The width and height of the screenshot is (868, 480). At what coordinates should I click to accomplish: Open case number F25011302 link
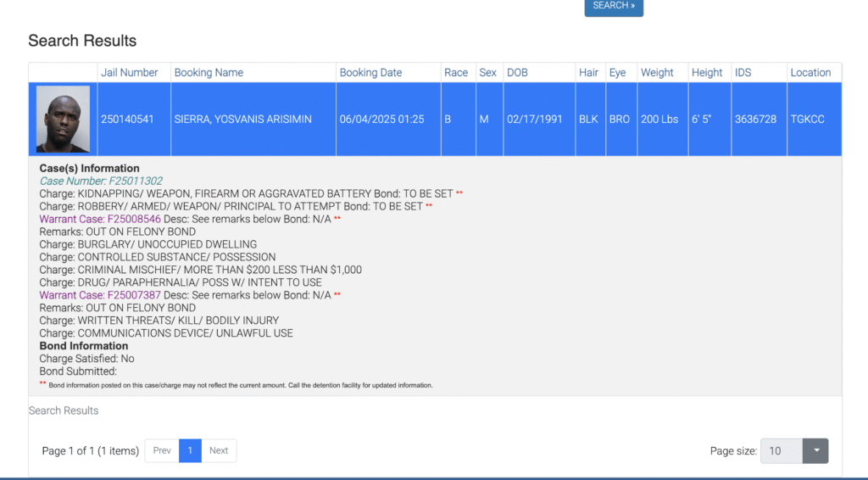101,181
